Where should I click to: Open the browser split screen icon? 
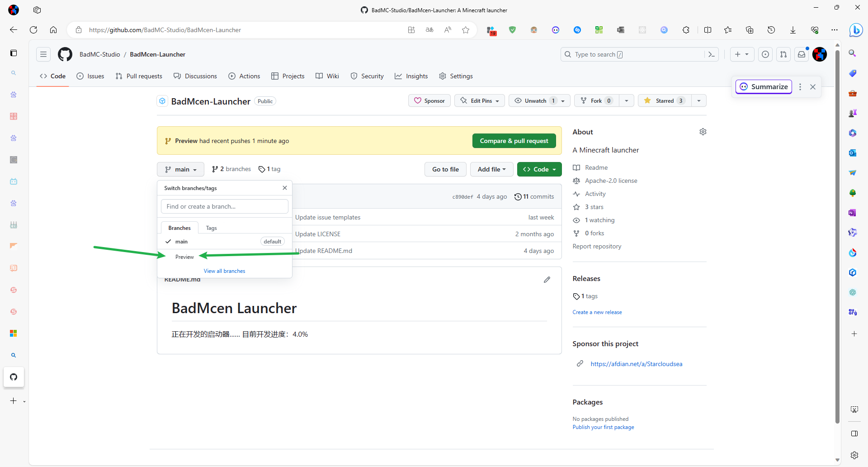[x=708, y=30]
